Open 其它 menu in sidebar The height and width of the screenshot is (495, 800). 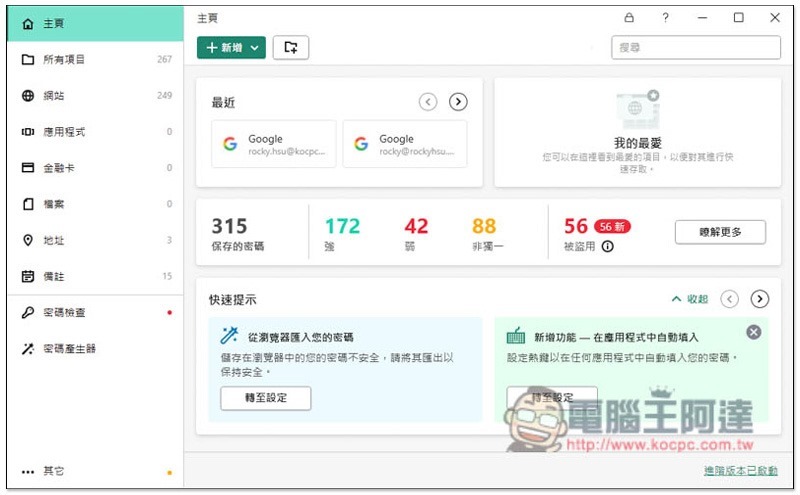[54, 471]
